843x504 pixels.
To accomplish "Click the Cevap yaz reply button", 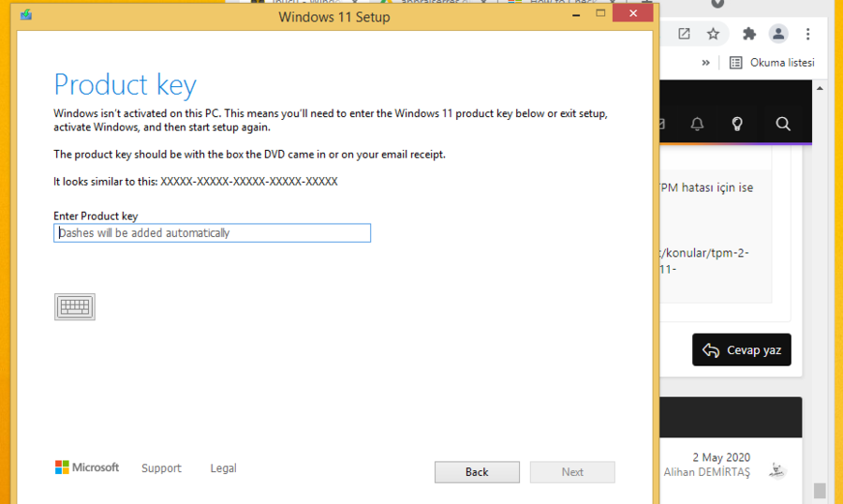I will coord(742,349).
